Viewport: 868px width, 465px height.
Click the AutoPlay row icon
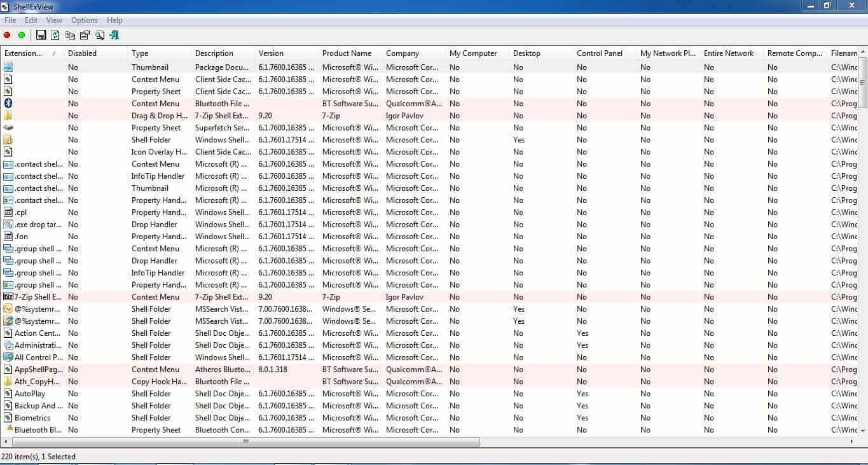pyautogui.click(x=8, y=394)
